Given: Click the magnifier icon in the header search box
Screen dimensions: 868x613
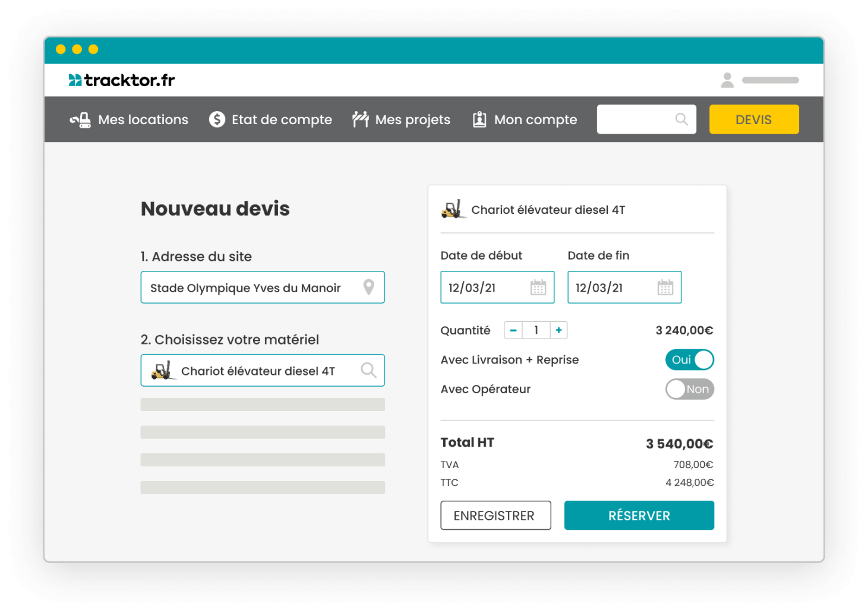Looking at the screenshot, I should pos(681,119).
